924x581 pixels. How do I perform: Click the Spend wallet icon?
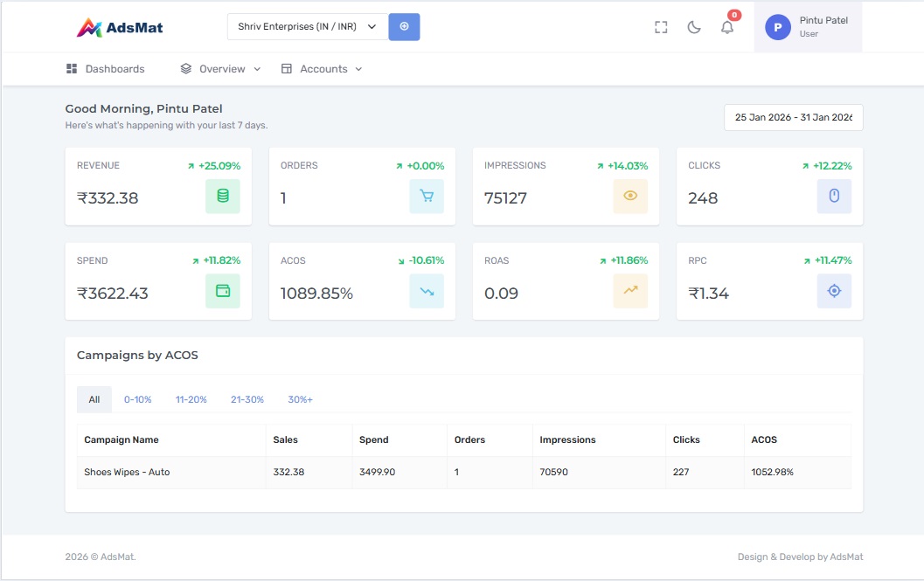click(224, 291)
